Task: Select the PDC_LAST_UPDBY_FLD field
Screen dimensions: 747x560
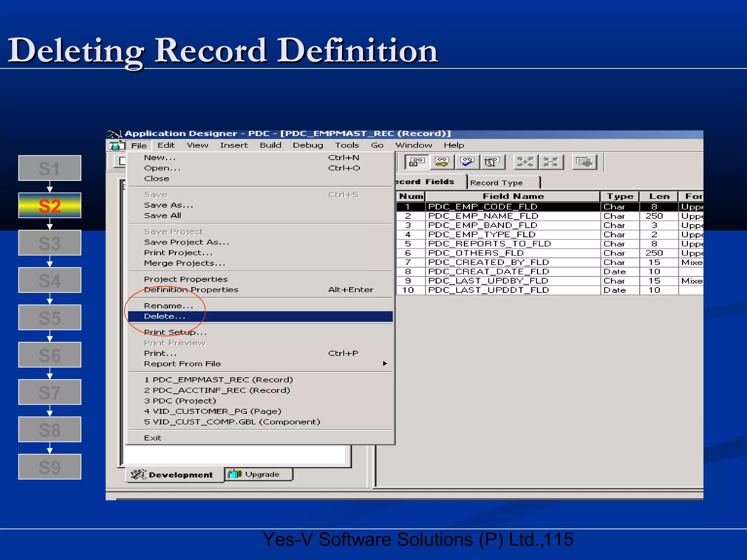Action: point(513,281)
